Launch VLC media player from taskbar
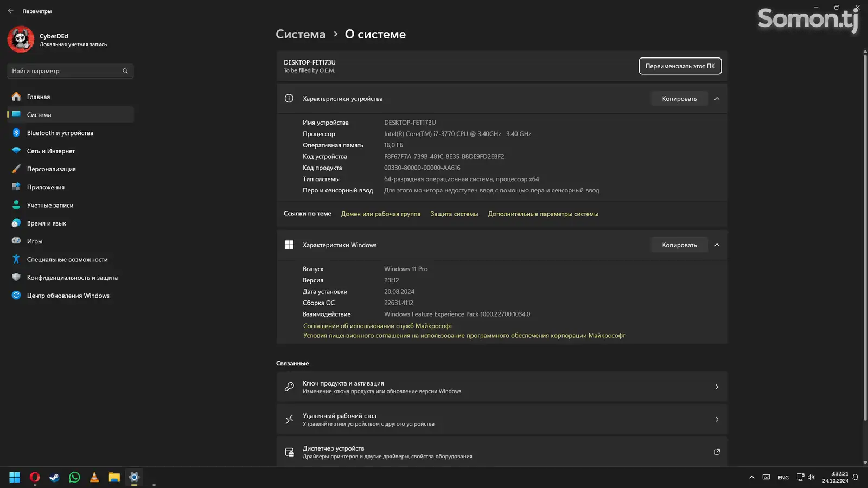868x488 pixels. coord(94,477)
